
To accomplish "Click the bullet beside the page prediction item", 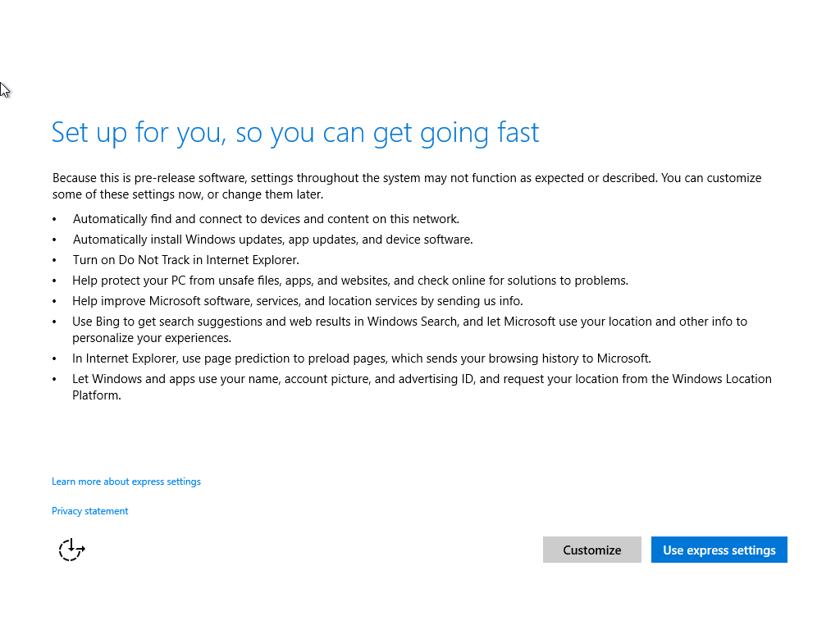I will click(55, 358).
